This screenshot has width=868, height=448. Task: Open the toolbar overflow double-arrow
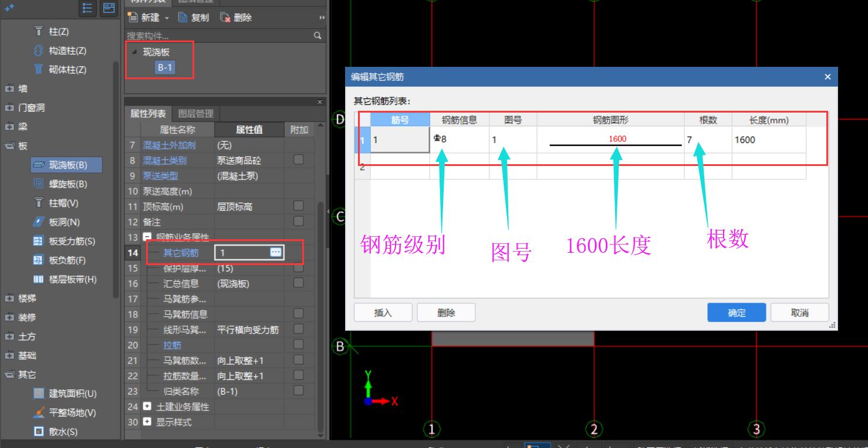pos(322,18)
